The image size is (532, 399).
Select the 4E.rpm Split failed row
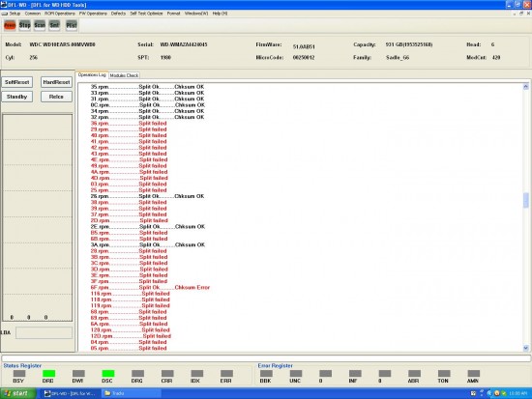[129, 159]
